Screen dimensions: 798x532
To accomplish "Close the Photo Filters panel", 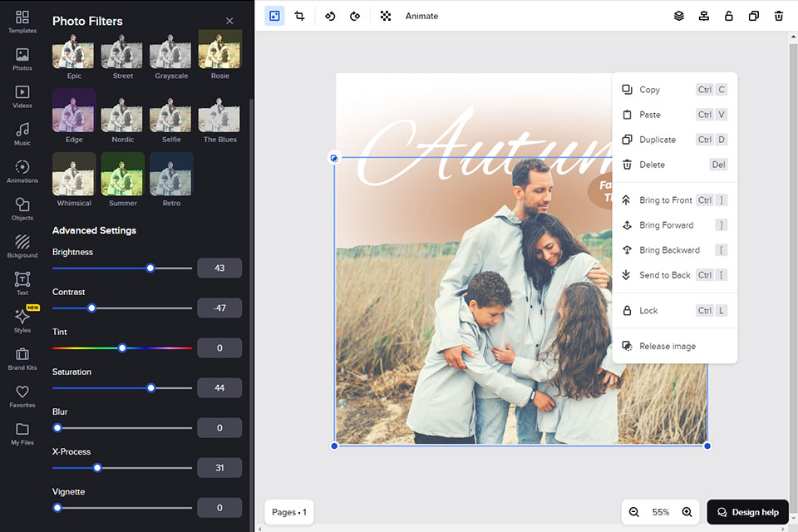I will click(x=229, y=21).
